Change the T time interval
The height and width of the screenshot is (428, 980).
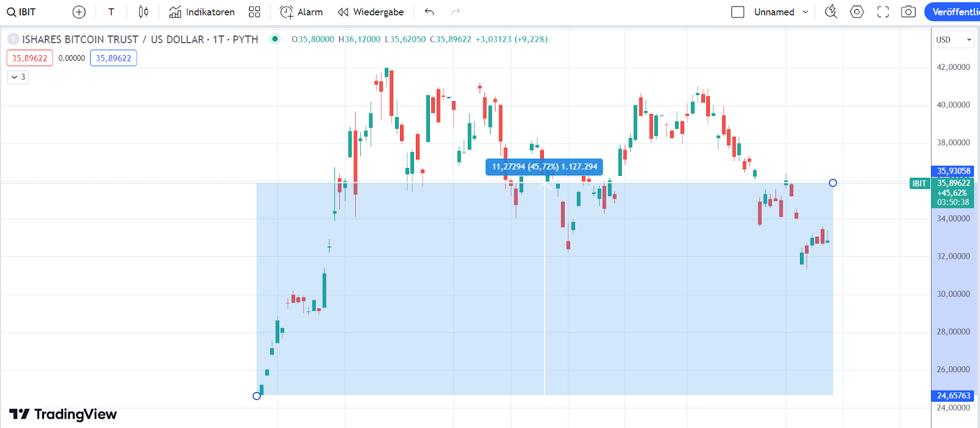[x=111, y=12]
